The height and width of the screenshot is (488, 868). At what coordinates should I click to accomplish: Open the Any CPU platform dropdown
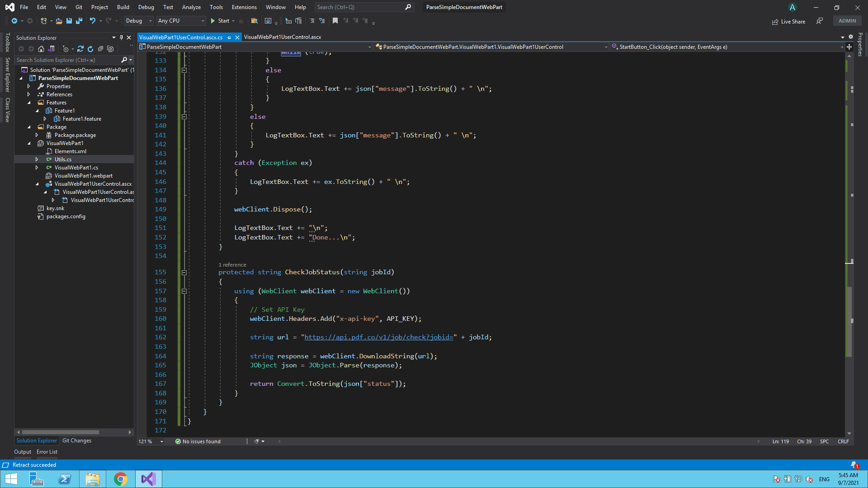pos(181,21)
